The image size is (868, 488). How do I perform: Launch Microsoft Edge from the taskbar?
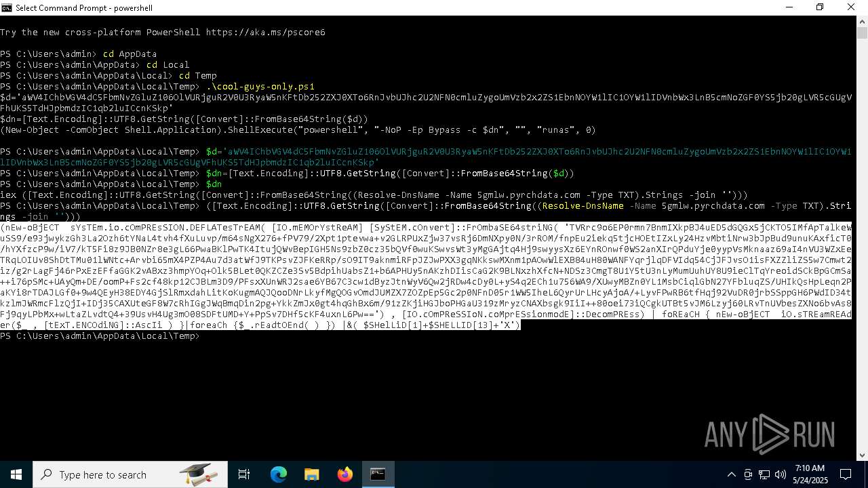(x=279, y=474)
